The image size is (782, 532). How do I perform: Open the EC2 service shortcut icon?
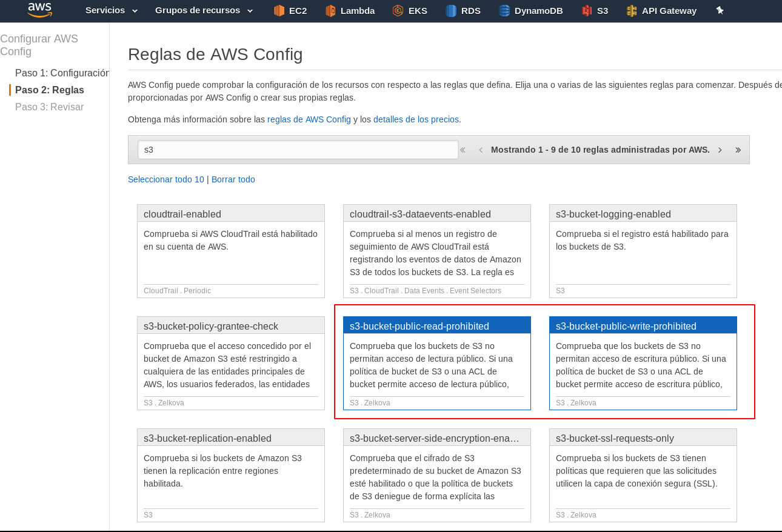coord(279,10)
